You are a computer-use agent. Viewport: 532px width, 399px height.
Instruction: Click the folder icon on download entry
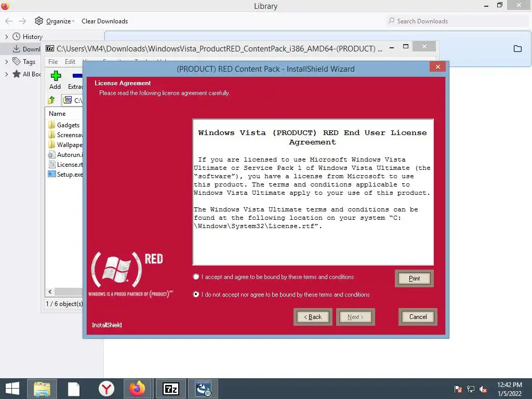pyautogui.click(x=517, y=49)
